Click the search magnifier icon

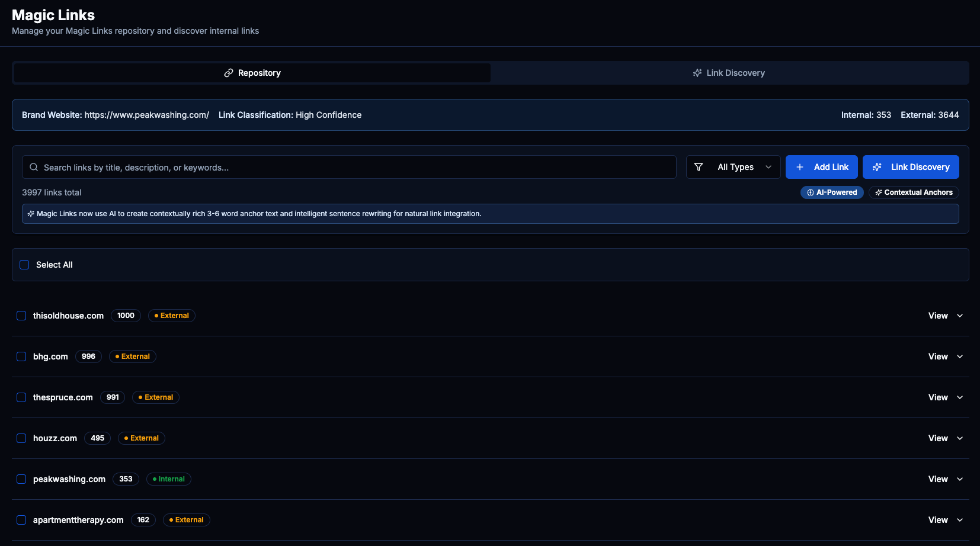[x=34, y=167]
